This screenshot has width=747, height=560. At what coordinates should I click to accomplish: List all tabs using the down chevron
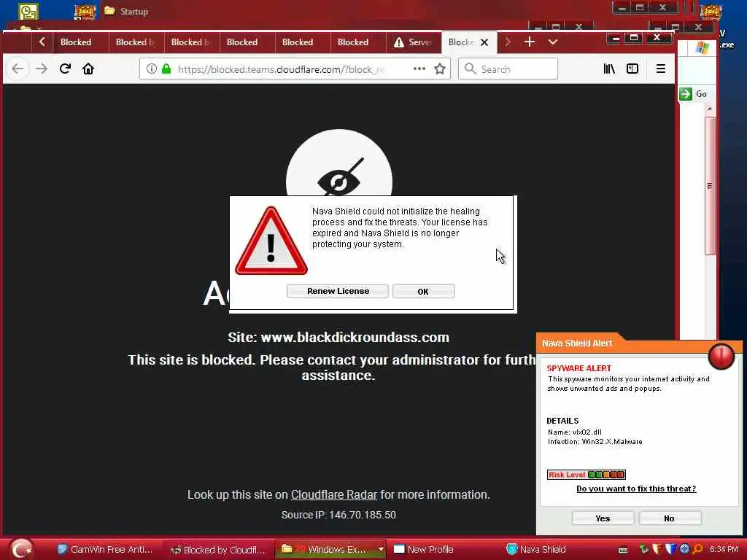[x=553, y=42]
